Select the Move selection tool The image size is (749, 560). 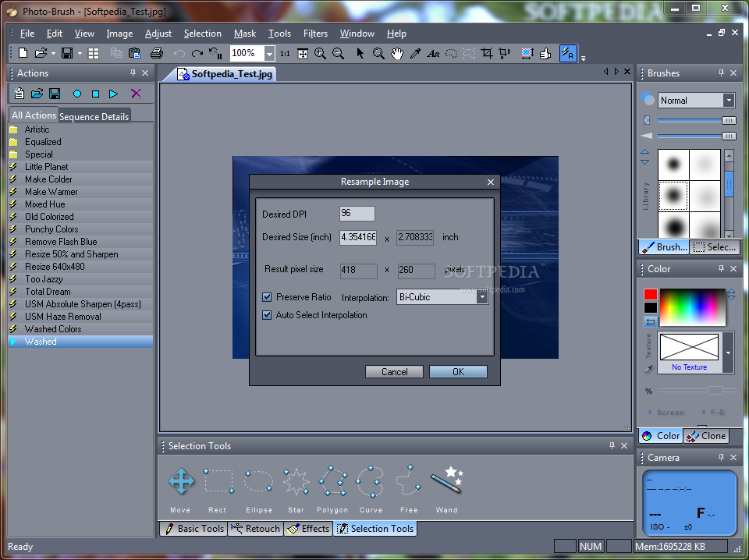pyautogui.click(x=181, y=480)
